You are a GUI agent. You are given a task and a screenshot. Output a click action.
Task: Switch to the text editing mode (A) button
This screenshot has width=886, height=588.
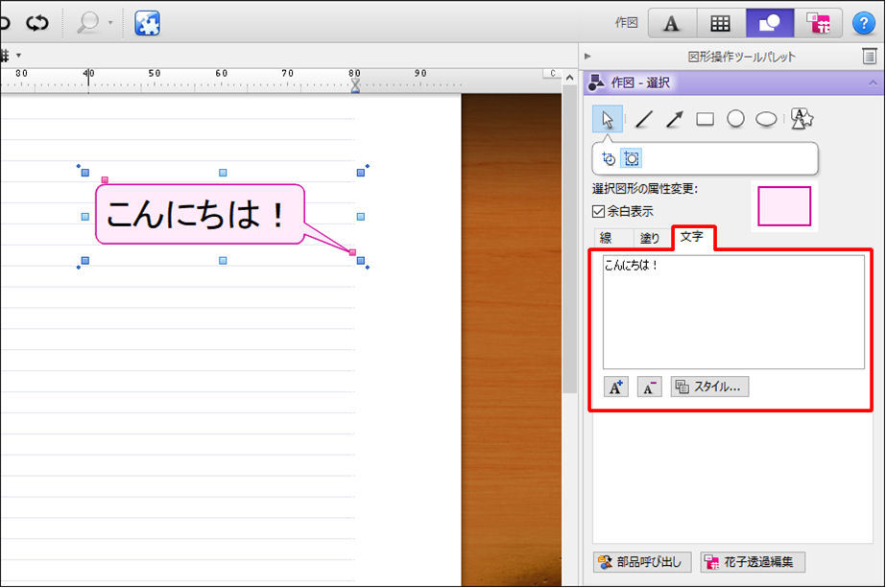672,23
